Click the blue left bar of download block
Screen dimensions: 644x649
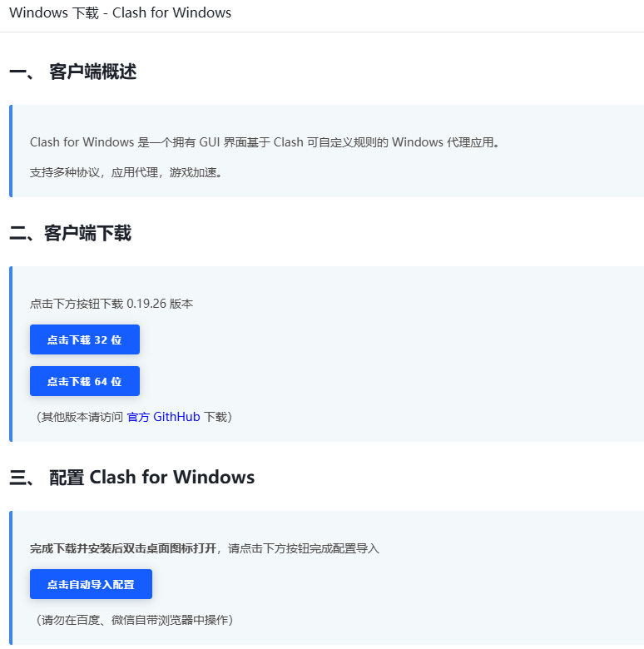pos(11,354)
